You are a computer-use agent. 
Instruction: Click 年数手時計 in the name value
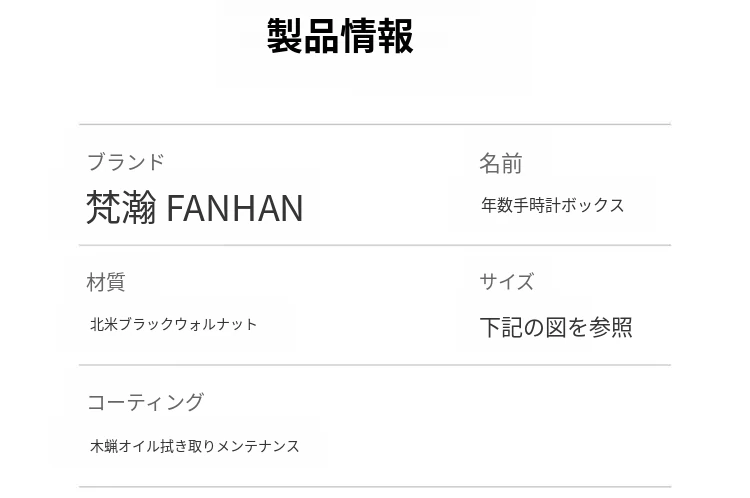pos(520,205)
